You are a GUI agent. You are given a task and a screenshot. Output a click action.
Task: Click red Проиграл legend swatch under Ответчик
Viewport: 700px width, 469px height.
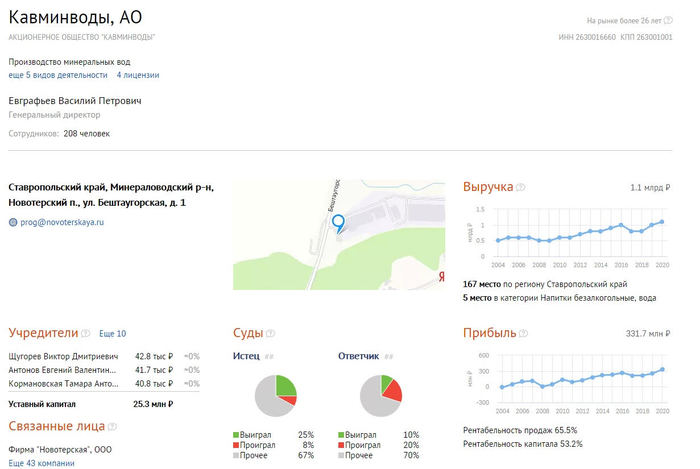341,445
